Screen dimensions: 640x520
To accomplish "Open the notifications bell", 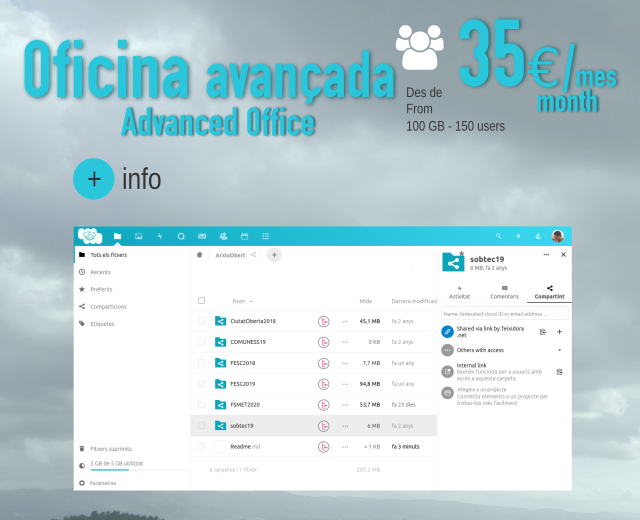I will pyautogui.click(x=518, y=236).
